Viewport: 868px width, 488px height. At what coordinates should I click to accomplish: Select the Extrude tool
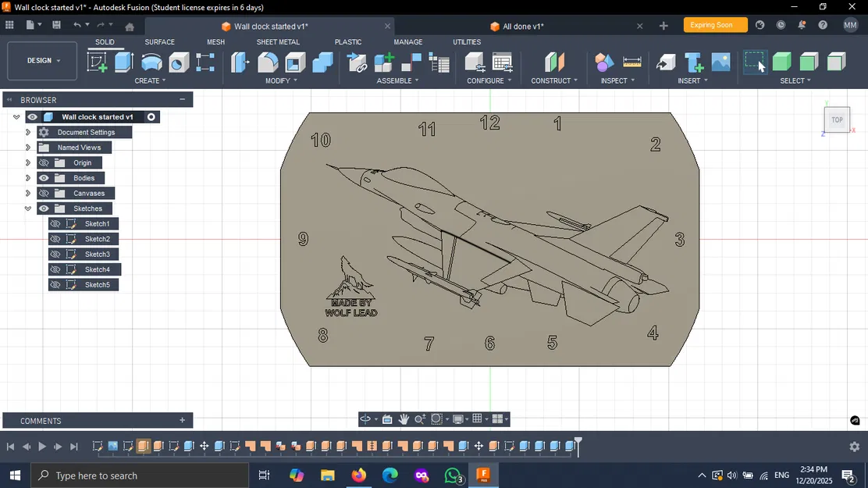click(x=125, y=62)
